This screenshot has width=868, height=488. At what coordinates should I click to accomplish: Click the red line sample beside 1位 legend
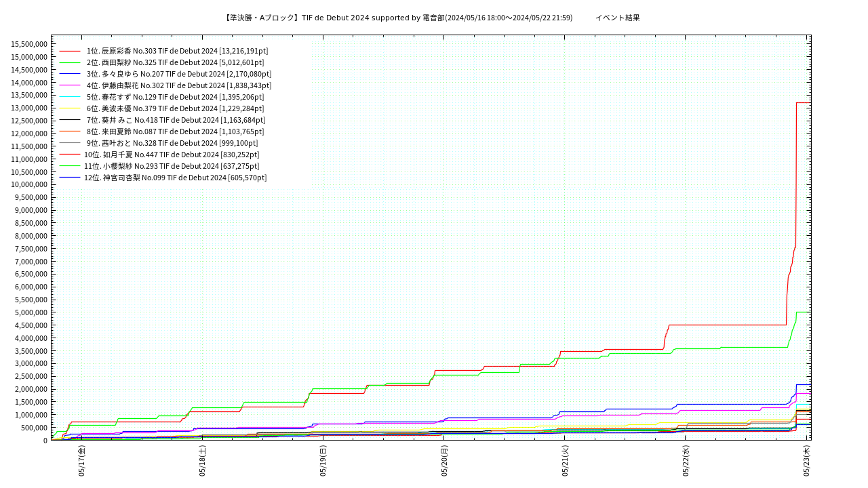tap(70, 51)
